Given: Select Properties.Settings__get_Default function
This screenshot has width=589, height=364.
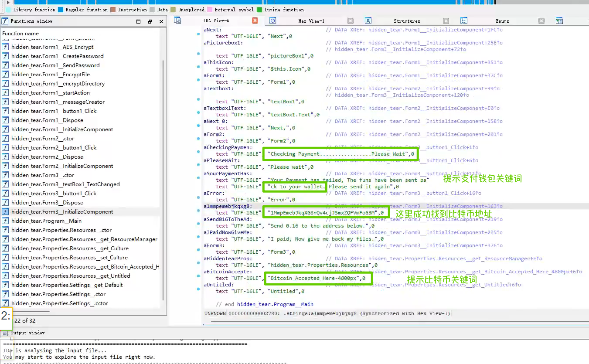Looking at the screenshot, I should 67,285.
